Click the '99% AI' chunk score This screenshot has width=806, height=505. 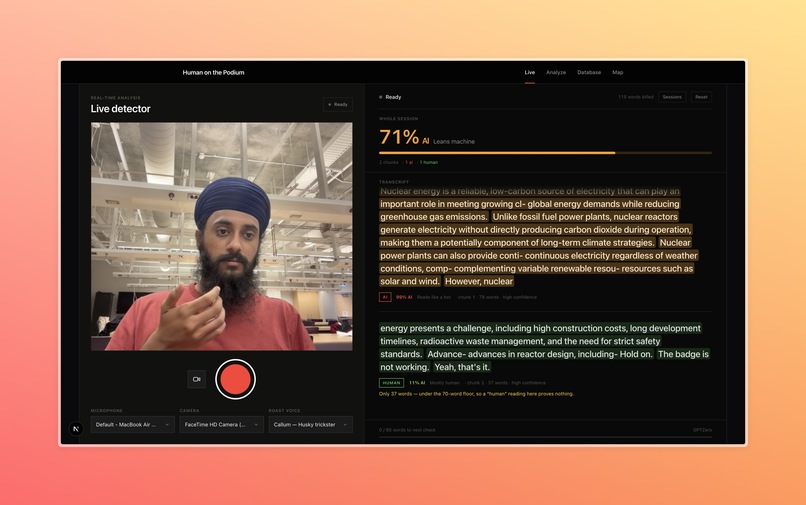(404, 297)
